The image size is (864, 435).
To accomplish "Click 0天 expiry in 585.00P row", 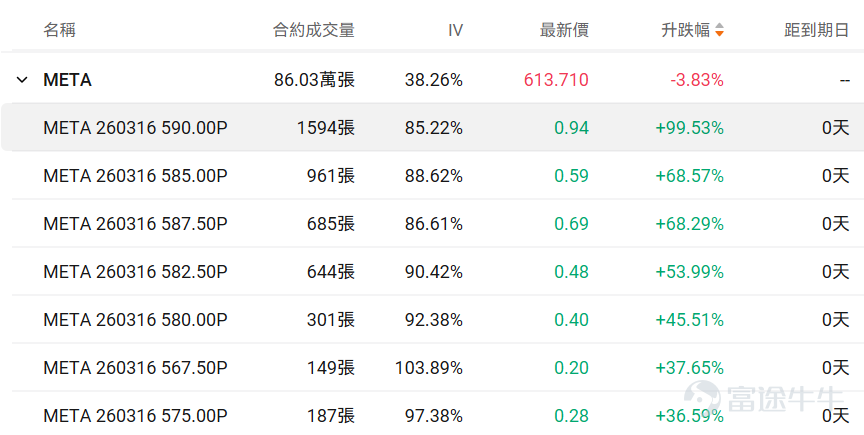I will coord(836,176).
